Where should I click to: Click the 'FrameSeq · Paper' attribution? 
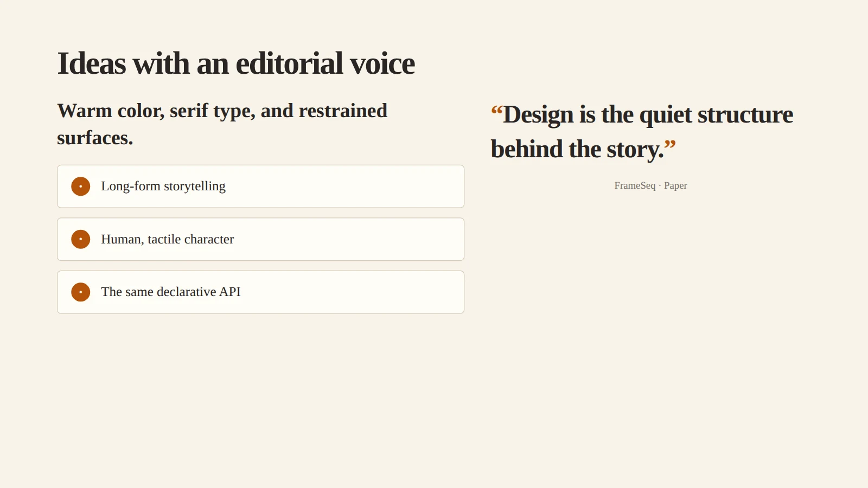coord(650,185)
